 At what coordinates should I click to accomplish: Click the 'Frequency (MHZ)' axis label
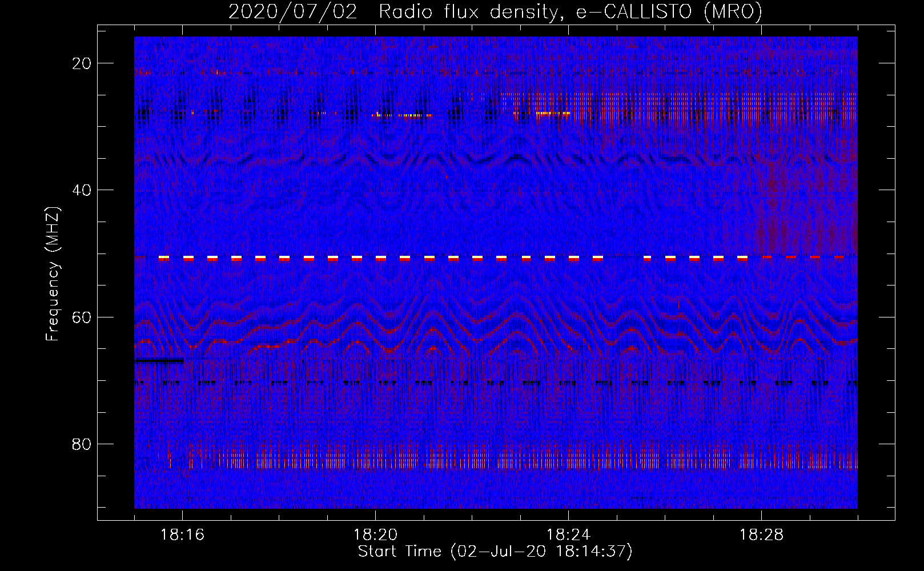(53, 274)
